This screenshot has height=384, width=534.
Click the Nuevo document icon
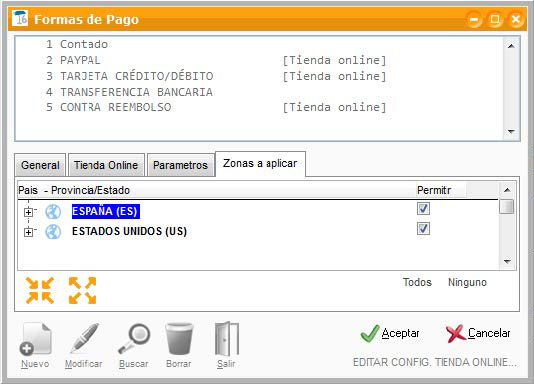35,339
